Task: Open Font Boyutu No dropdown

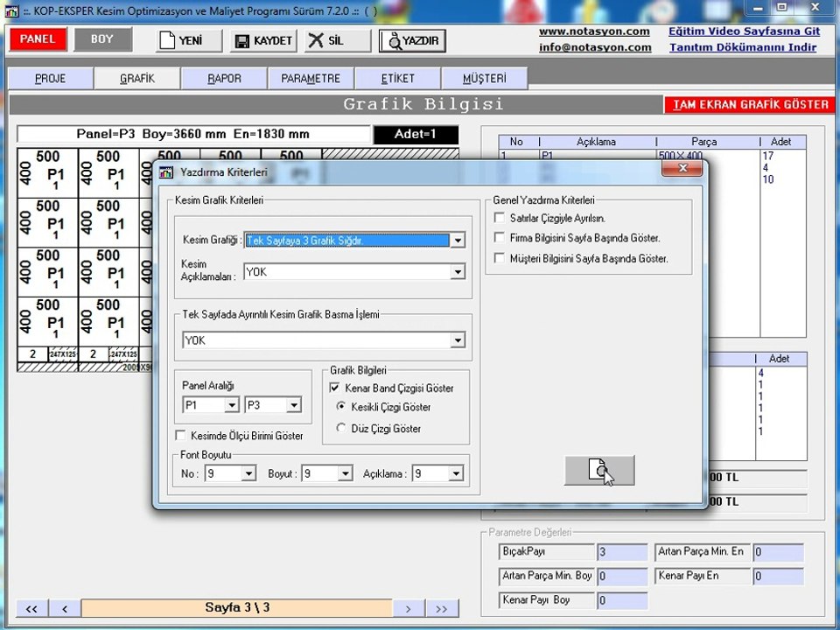Action: [x=248, y=473]
